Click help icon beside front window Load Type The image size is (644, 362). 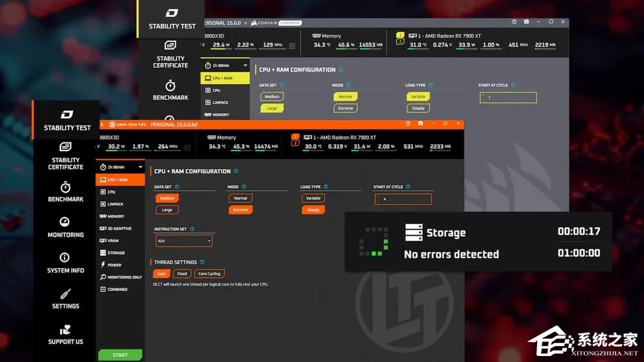coord(326,187)
